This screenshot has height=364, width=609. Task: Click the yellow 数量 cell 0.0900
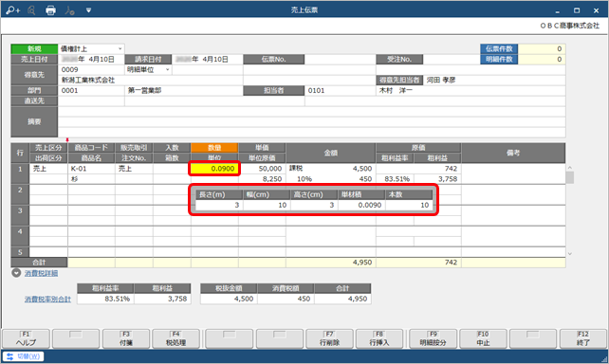coord(214,169)
